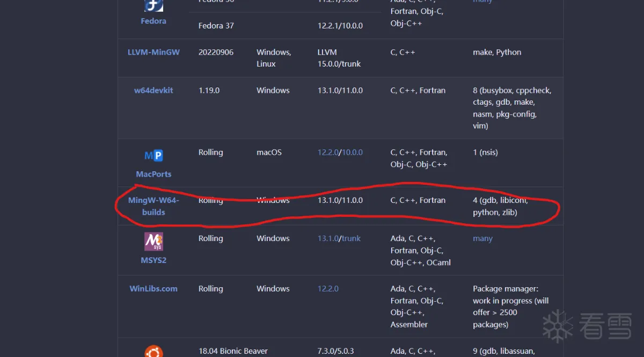Select 13.1.0/11.0.0 in MingW-W64-builds row

point(340,200)
